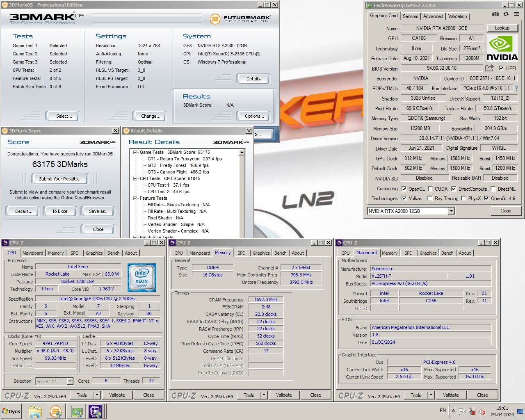The height and width of the screenshot is (420, 525).
Task: Click the EN language indicator
Action: (x=443, y=411)
